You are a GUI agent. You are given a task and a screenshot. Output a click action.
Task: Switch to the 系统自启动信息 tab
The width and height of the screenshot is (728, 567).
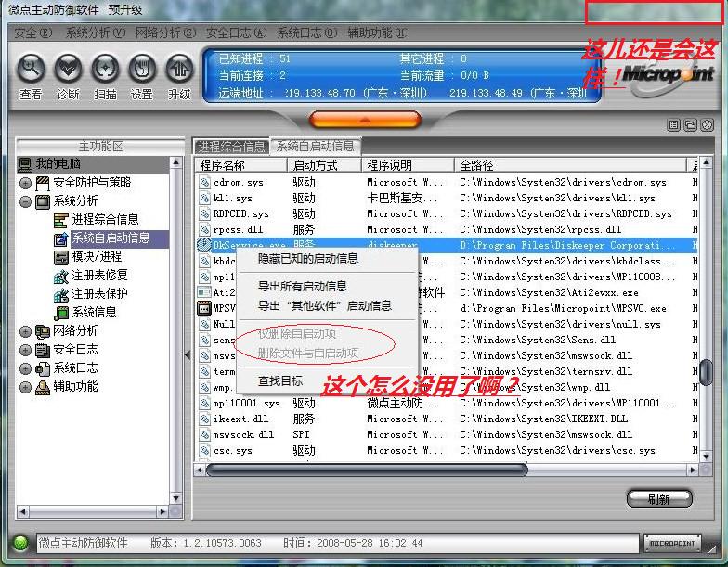point(315,147)
